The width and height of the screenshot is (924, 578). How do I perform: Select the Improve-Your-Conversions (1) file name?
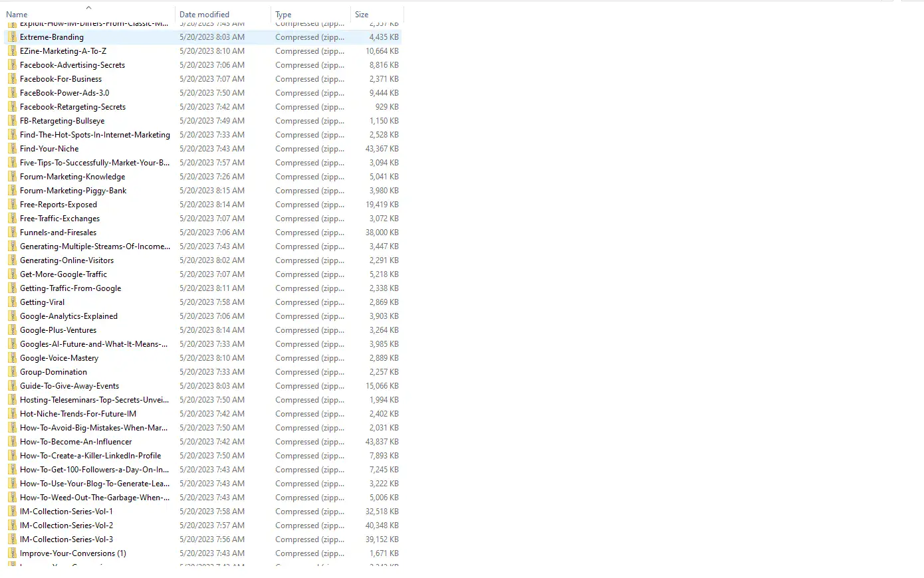click(x=73, y=553)
